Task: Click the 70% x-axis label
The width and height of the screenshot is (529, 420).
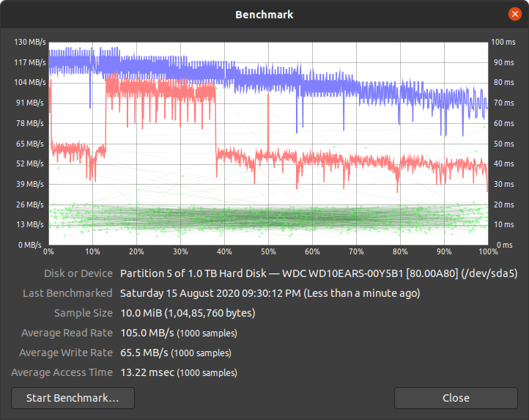Action: click(x=356, y=252)
